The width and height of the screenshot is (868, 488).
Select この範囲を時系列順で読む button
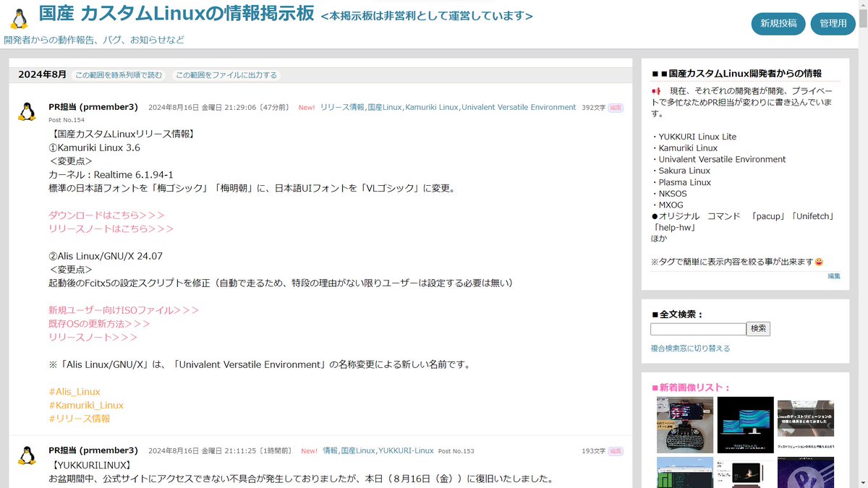(119, 75)
